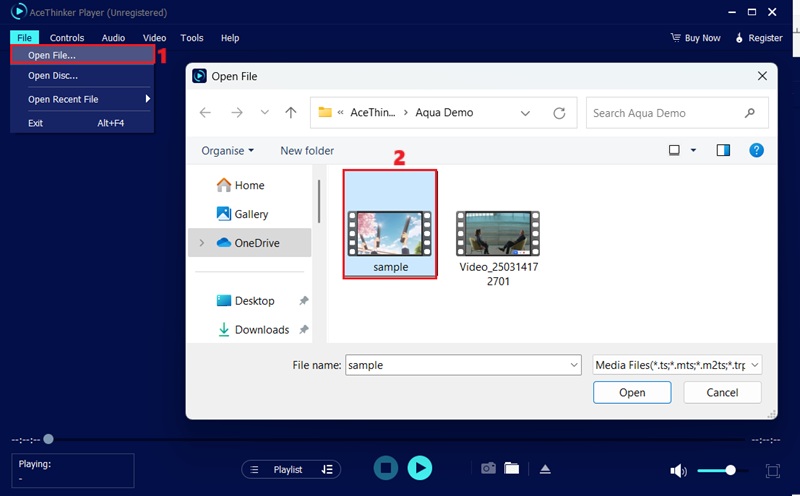This screenshot has width=800, height=496.
Task: Click the eject icon in the player bar
Action: (545, 469)
